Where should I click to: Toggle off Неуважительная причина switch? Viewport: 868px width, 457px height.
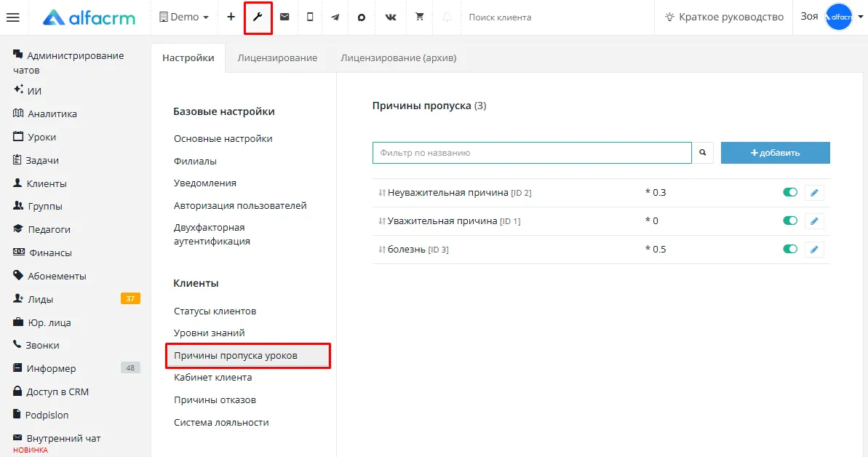[x=790, y=192]
